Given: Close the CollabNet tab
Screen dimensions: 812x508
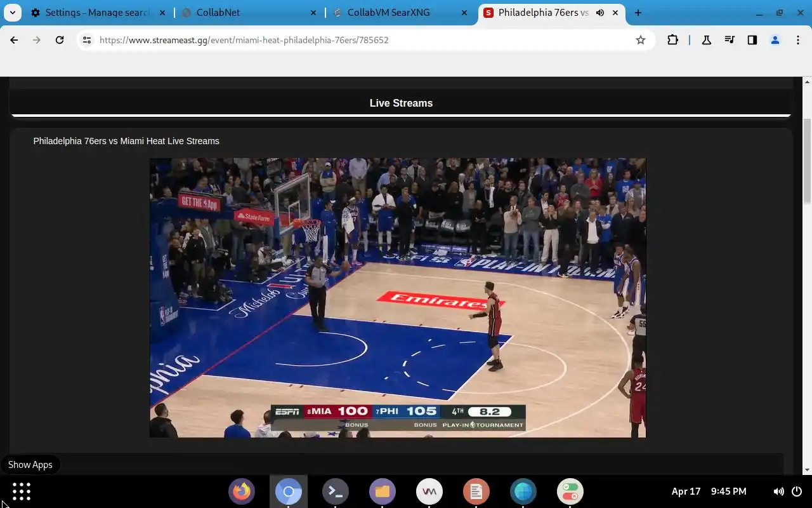Looking at the screenshot, I should point(313,13).
